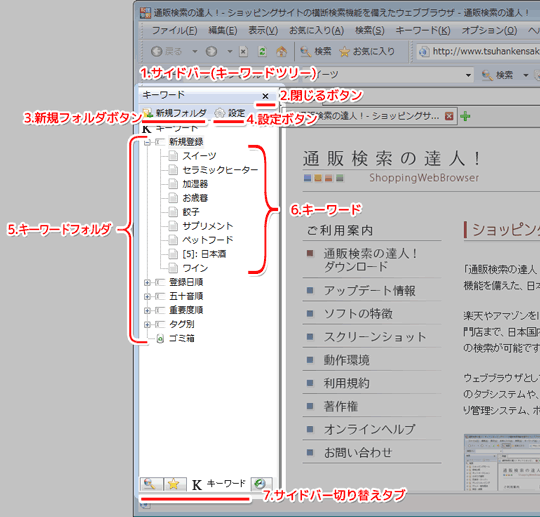Screen dimensions: 540x517
Task: Collapse the 新規登録 folder
Action: (147, 142)
